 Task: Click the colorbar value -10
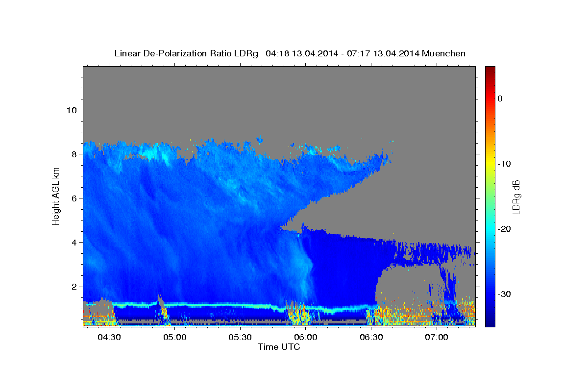pyautogui.click(x=505, y=164)
